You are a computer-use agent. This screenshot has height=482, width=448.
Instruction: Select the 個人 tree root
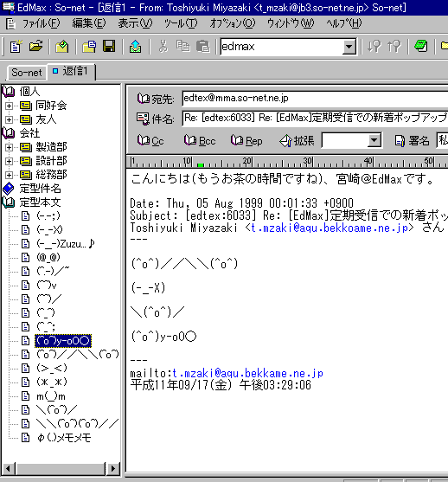pyautogui.click(x=29, y=92)
